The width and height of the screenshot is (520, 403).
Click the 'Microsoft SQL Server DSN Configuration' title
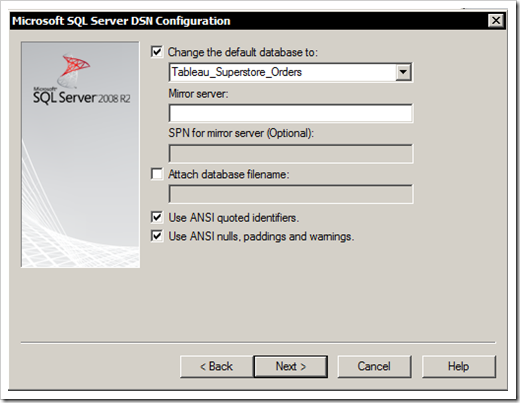[121, 21]
